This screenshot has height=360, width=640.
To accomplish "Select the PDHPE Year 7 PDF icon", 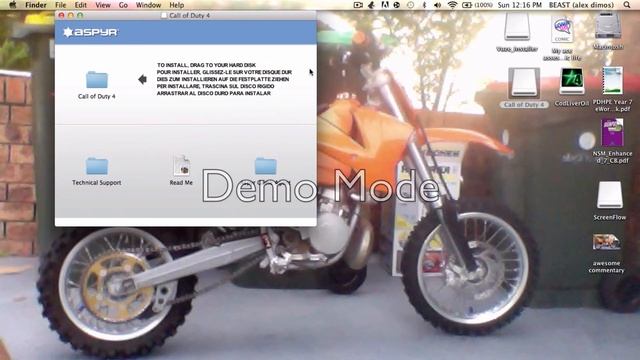I will pos(613,81).
